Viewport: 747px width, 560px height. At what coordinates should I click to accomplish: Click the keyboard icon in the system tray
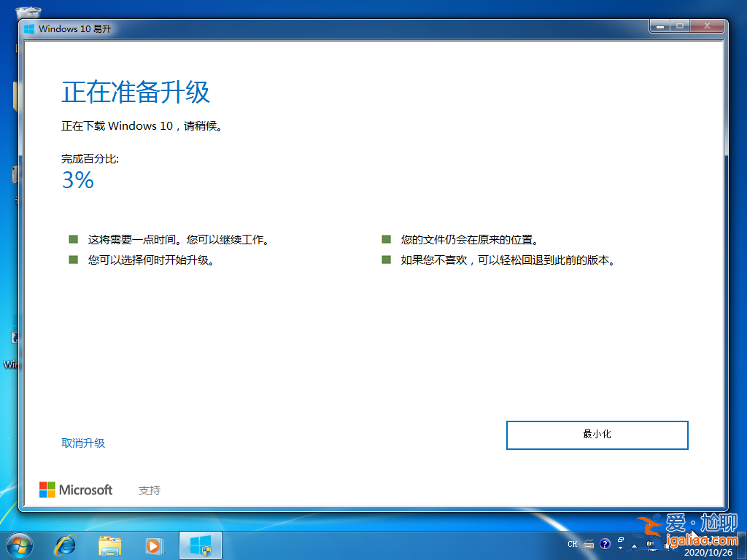point(588,544)
